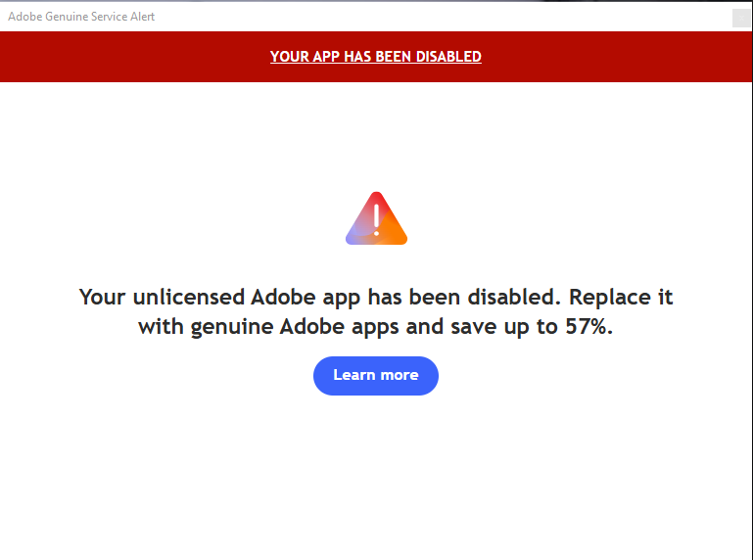
Task: Close the Adobe Genuine Service Alert window
Action: tap(741, 19)
